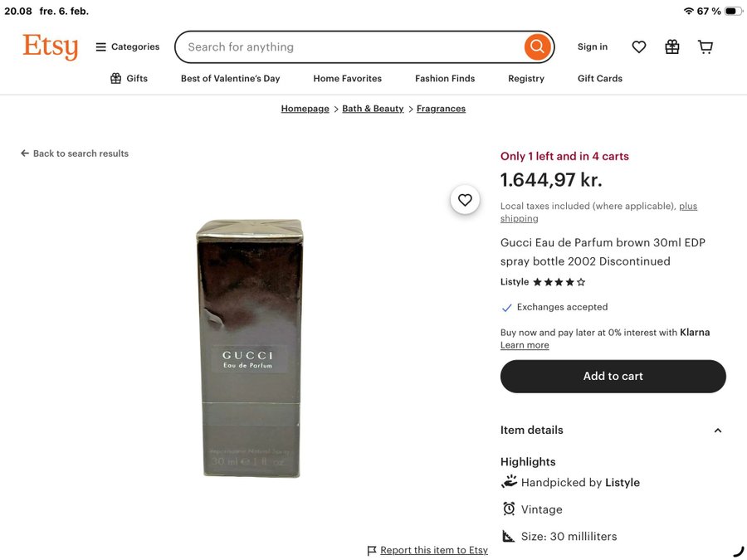
Task: Click the Klarna Learn more link
Action: coord(525,345)
